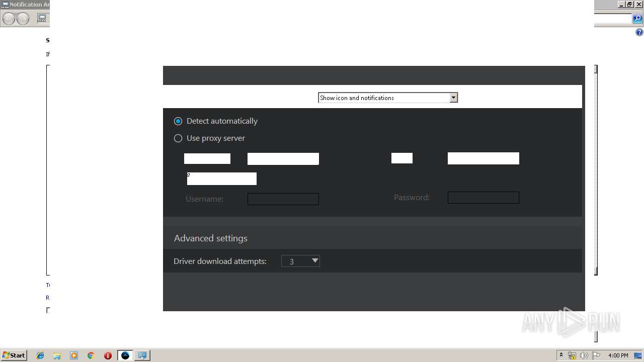The width and height of the screenshot is (644, 362).
Task: Open the Driver download attempts dropdown
Action: pyautogui.click(x=300, y=261)
